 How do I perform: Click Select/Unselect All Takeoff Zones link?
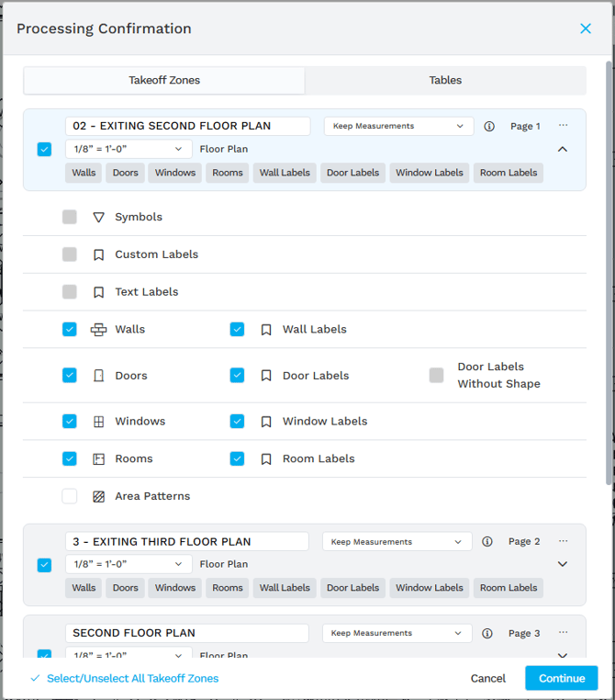click(132, 678)
